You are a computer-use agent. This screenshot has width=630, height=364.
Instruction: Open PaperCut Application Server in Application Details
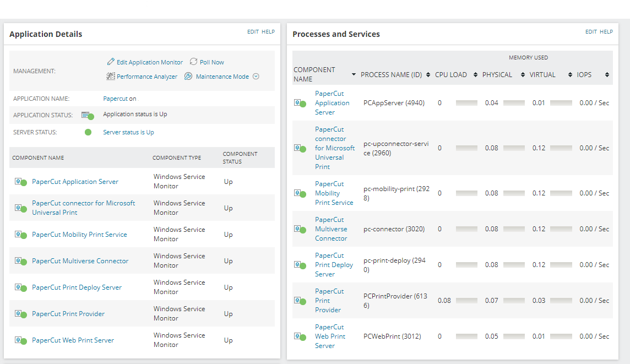pyautogui.click(x=75, y=182)
